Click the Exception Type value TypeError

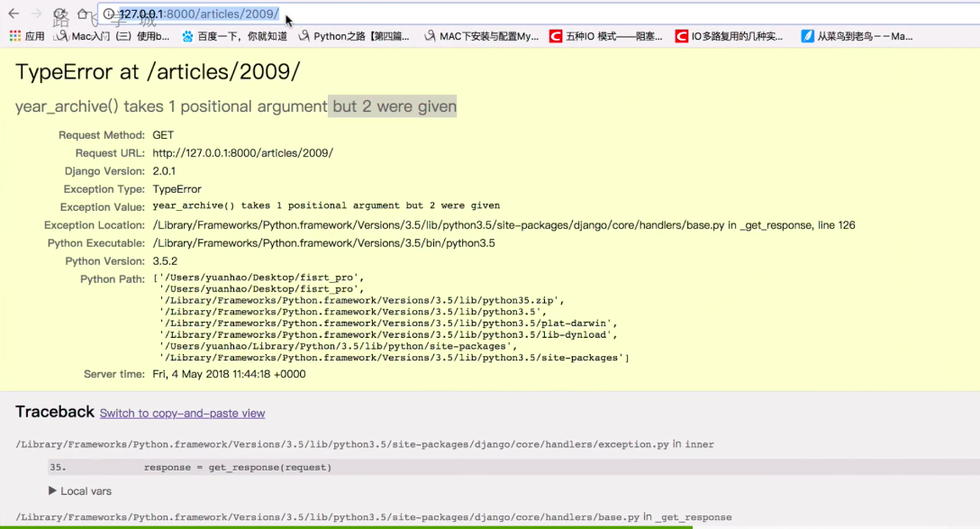coord(177,189)
